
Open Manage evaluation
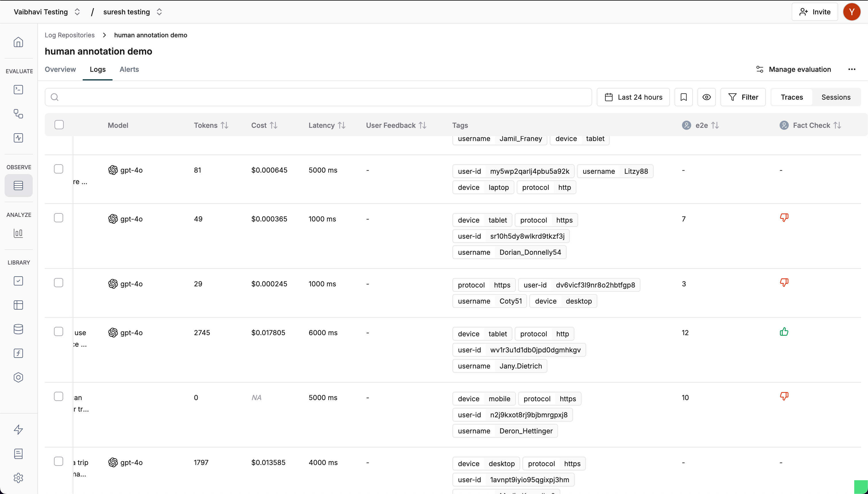point(793,69)
